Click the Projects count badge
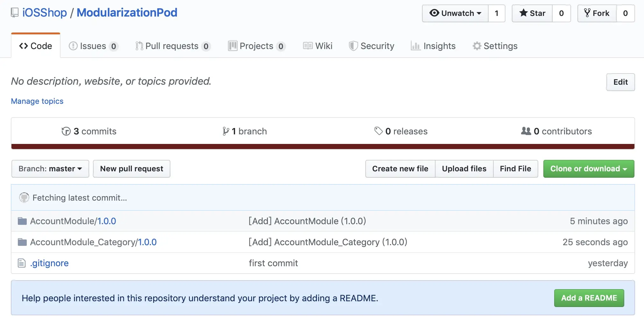 281,46
